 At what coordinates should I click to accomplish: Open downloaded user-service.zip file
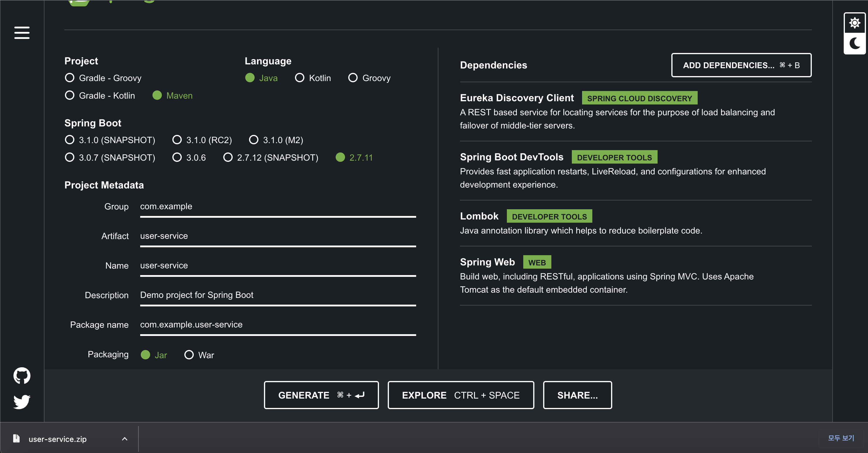(x=58, y=439)
